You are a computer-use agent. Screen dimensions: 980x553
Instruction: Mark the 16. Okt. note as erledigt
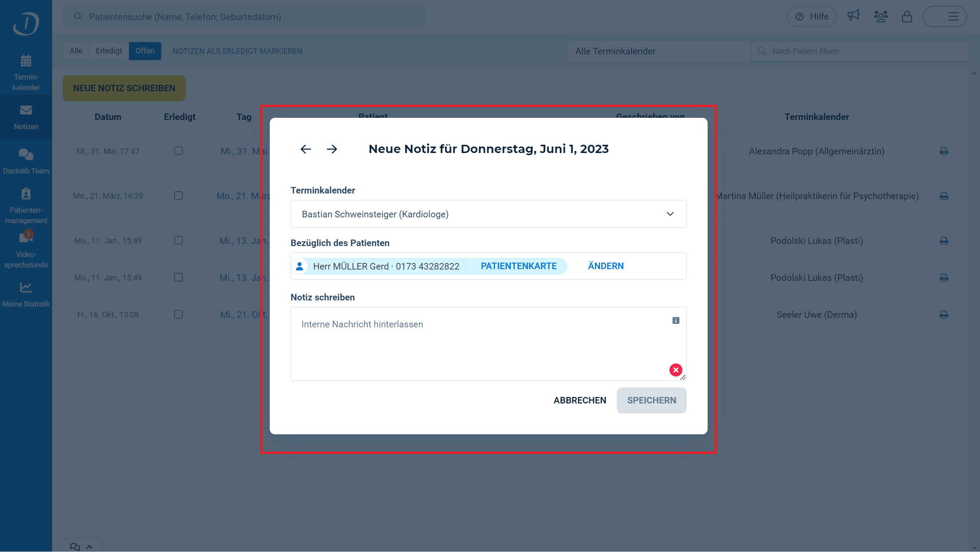(178, 314)
